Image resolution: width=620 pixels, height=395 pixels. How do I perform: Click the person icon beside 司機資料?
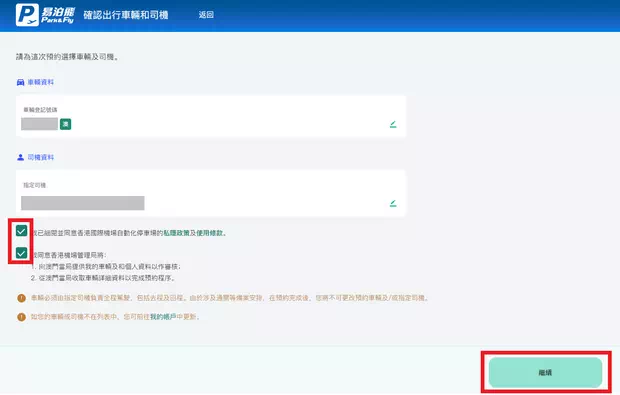click(x=21, y=157)
